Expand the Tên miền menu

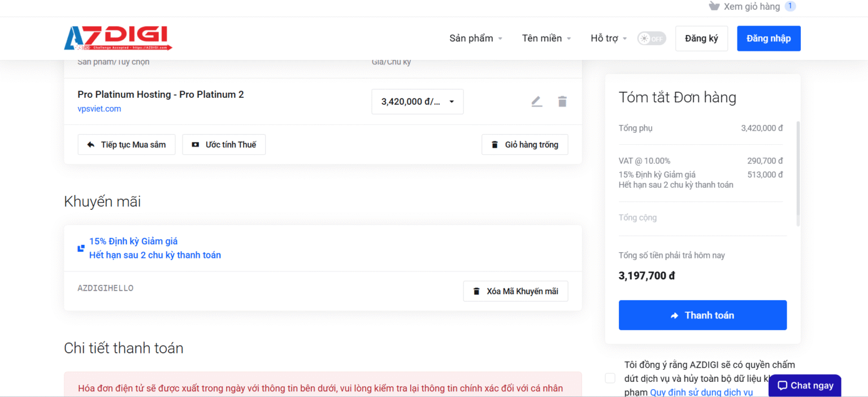546,38
